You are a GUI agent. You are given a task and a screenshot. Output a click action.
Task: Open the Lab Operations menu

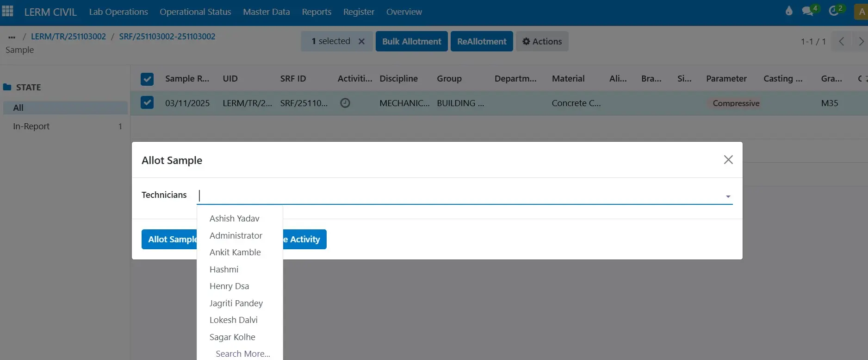pos(118,12)
